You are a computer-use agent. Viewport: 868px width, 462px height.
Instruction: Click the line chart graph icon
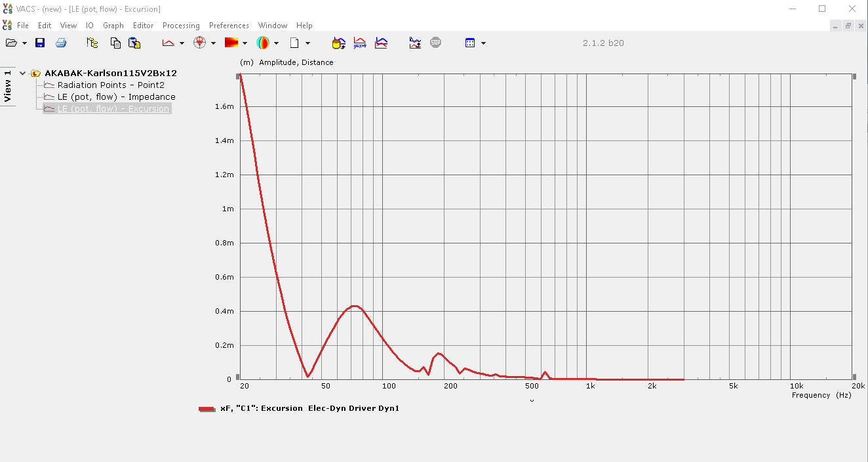pyautogui.click(x=168, y=43)
